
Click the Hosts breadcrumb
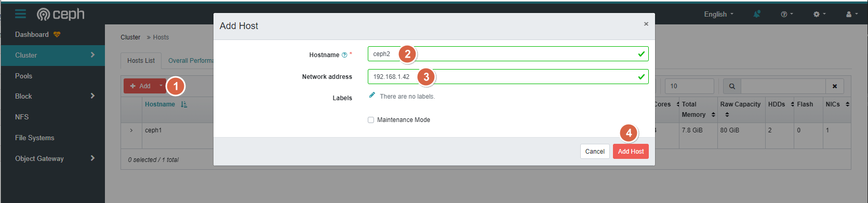[x=161, y=37]
